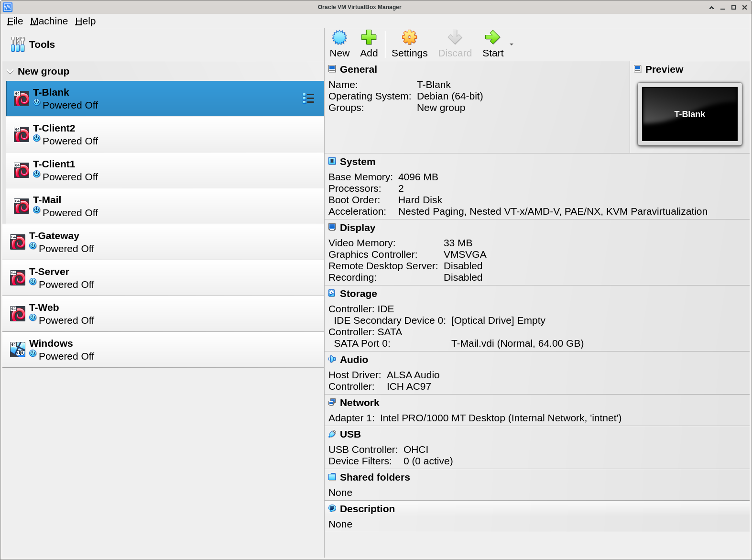The width and height of the screenshot is (752, 560).
Task: Click the ALSA Audio host driver value
Action: (413, 375)
